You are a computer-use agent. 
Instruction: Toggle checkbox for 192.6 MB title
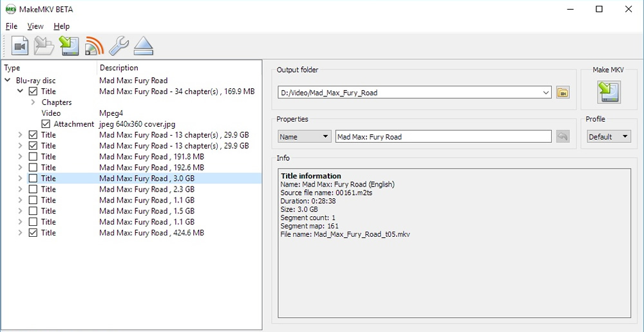(x=33, y=167)
